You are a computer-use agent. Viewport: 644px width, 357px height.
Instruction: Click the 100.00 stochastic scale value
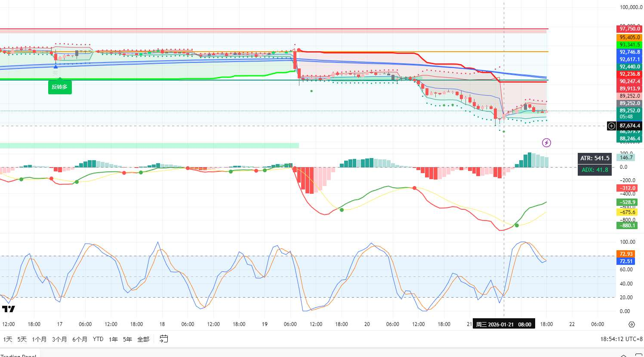(x=627, y=242)
